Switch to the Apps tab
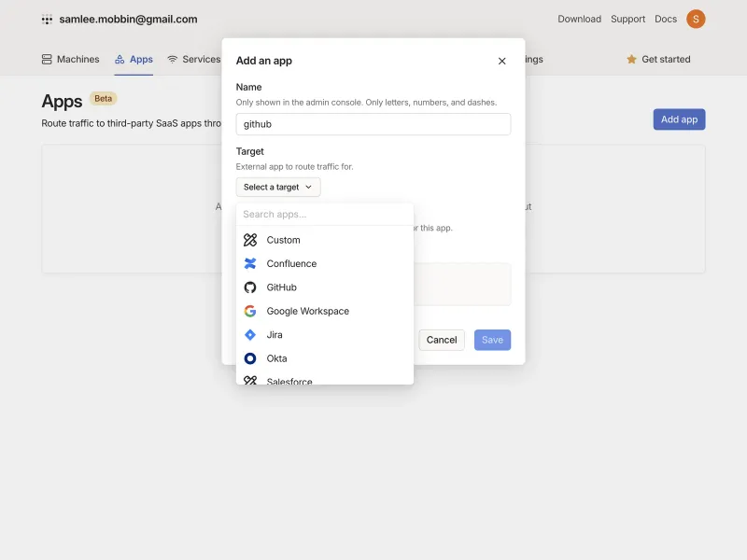Image resolution: width=747 pixels, height=560 pixels. tap(134, 59)
